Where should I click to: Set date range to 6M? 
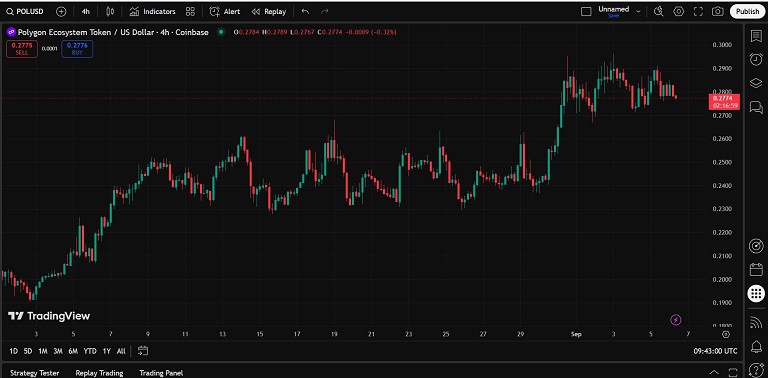pos(73,351)
